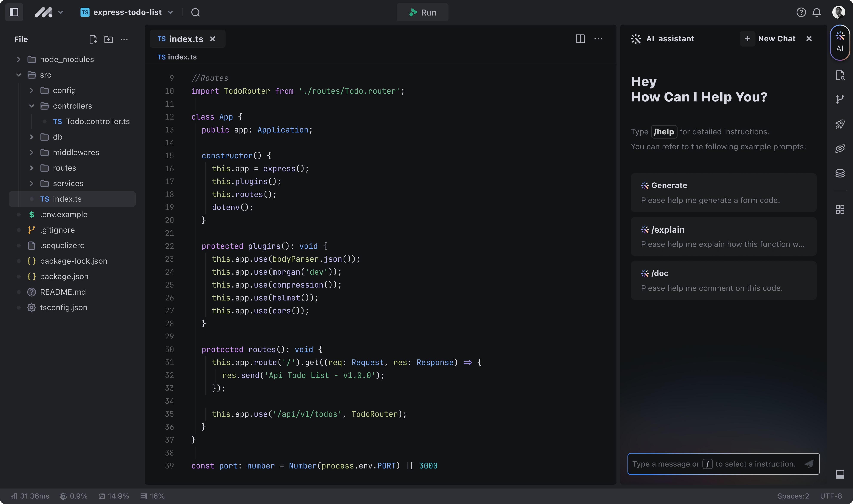853x504 pixels.
Task: Collapse the src folder
Action: tap(19, 75)
